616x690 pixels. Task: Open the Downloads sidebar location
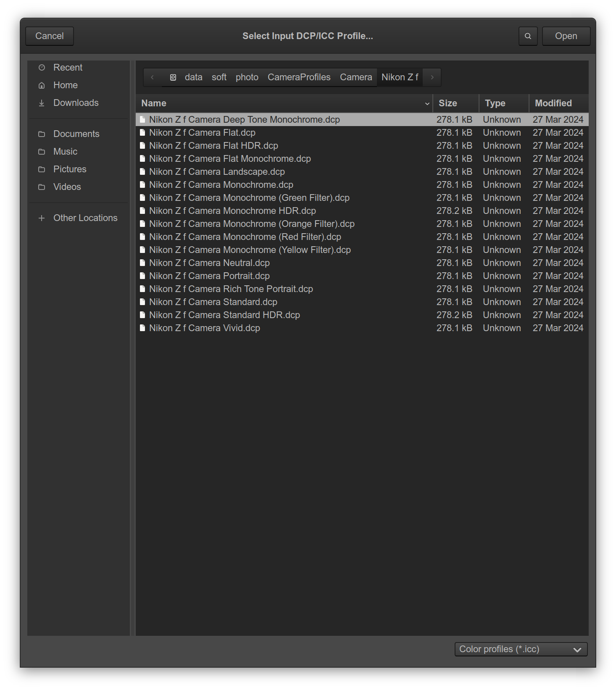point(76,103)
